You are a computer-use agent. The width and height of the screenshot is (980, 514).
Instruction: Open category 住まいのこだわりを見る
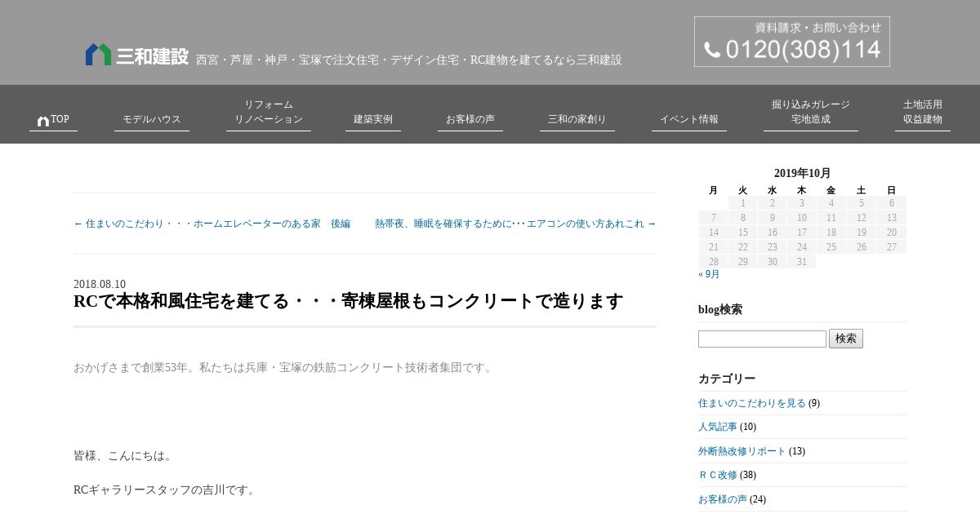click(x=752, y=403)
